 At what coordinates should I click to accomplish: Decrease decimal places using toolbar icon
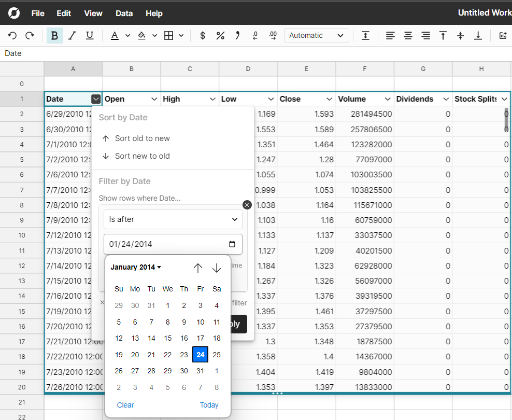click(x=255, y=35)
